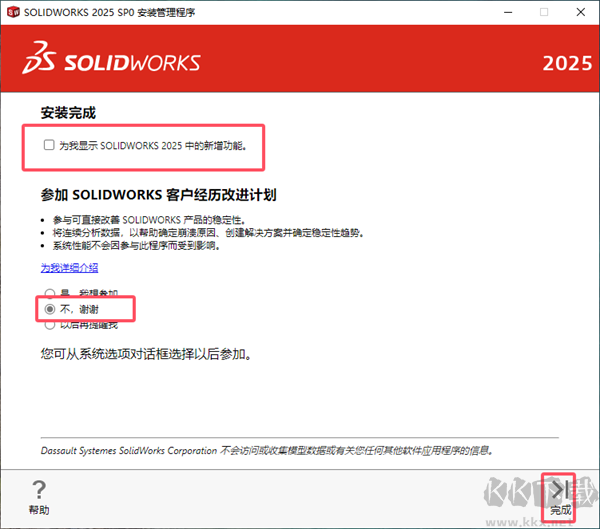Click the 帮助 button label
Screen dimensions: 600x529
[x=39, y=510]
